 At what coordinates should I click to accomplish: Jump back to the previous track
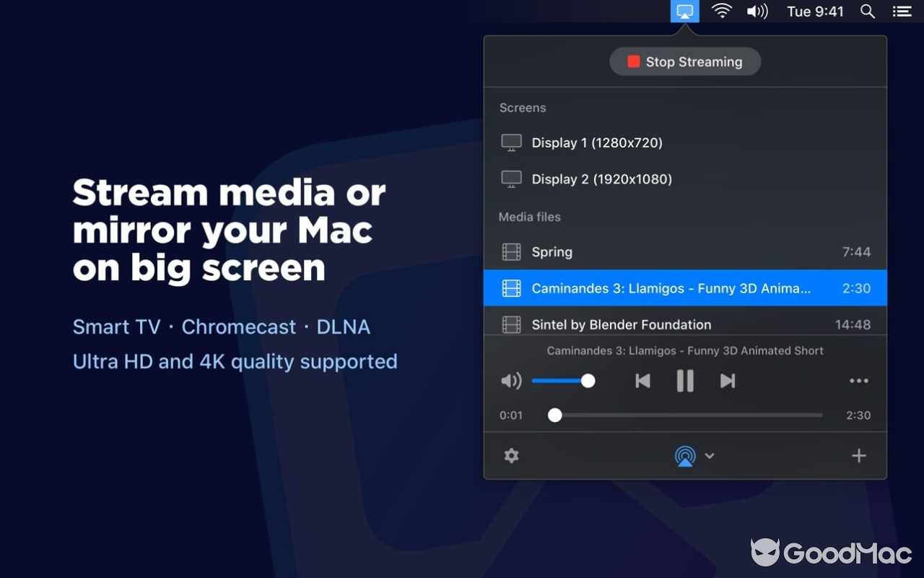coord(642,381)
